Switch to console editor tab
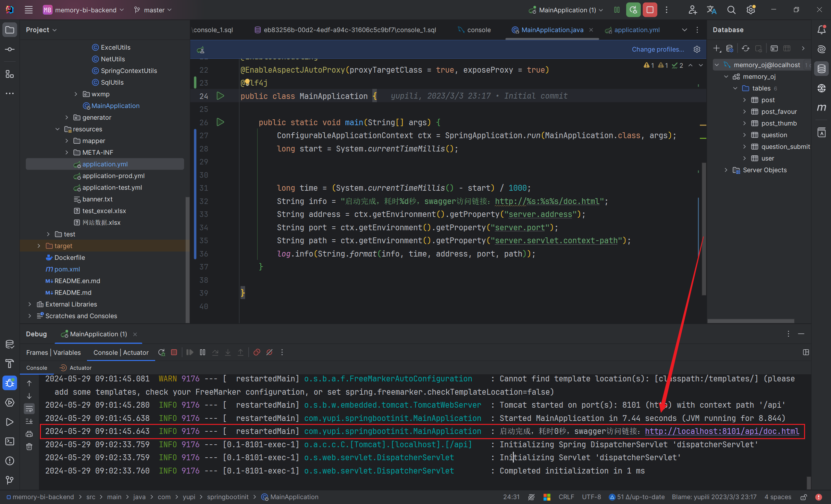 tap(474, 30)
